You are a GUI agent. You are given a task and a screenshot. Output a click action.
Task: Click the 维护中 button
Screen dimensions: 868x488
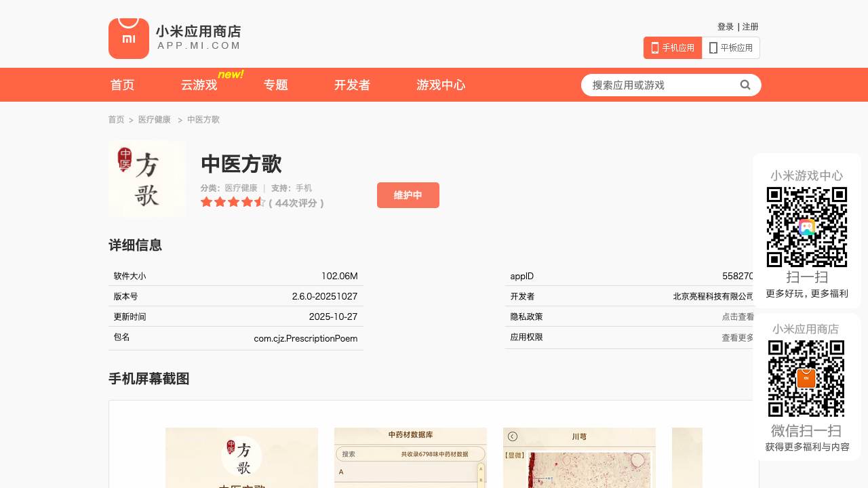pos(408,195)
